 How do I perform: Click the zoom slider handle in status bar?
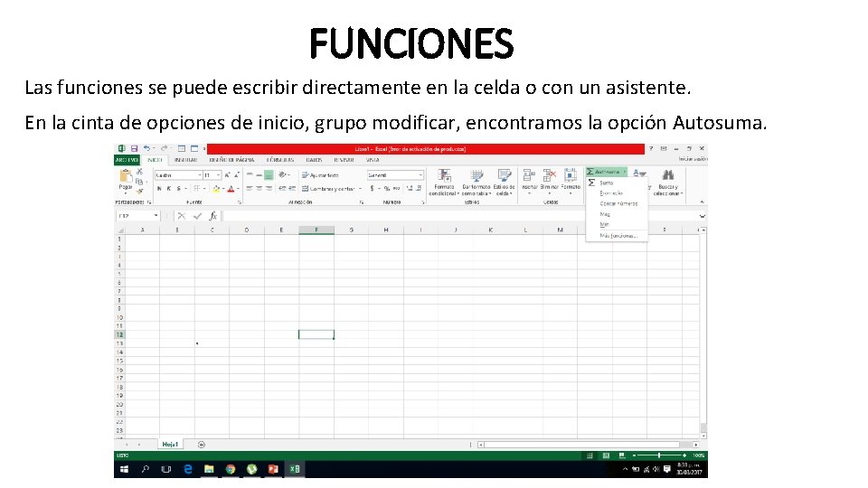pos(659,455)
